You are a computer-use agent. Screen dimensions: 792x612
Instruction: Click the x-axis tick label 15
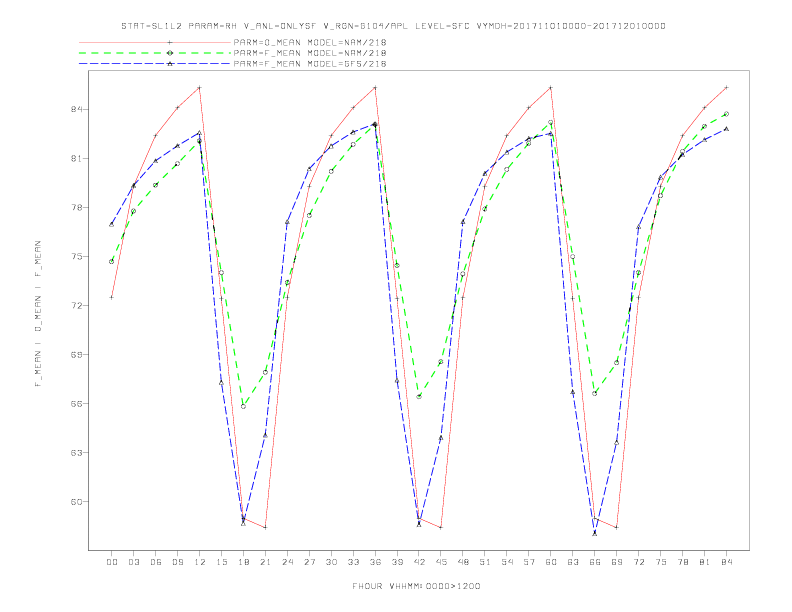(x=221, y=562)
